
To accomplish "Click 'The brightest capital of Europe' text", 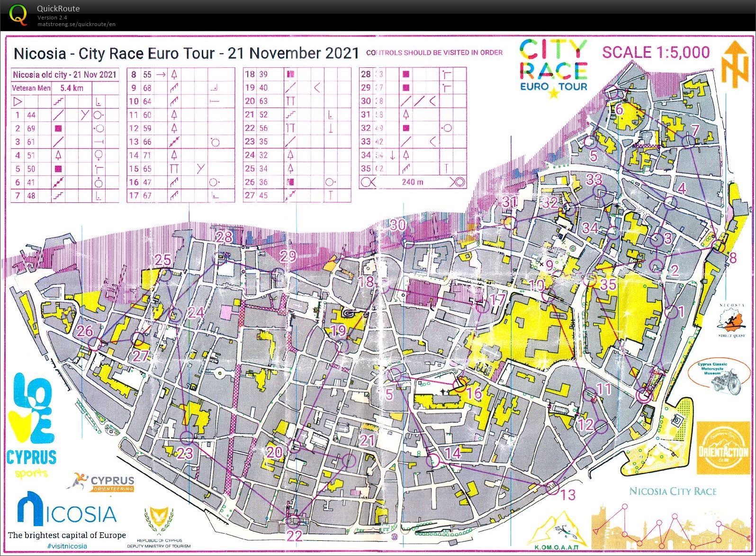I will tap(67, 535).
